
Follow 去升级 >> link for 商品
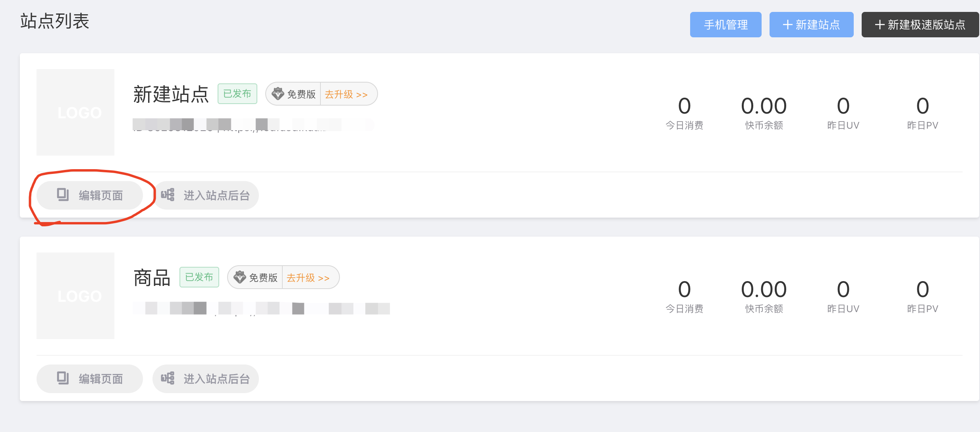point(308,278)
